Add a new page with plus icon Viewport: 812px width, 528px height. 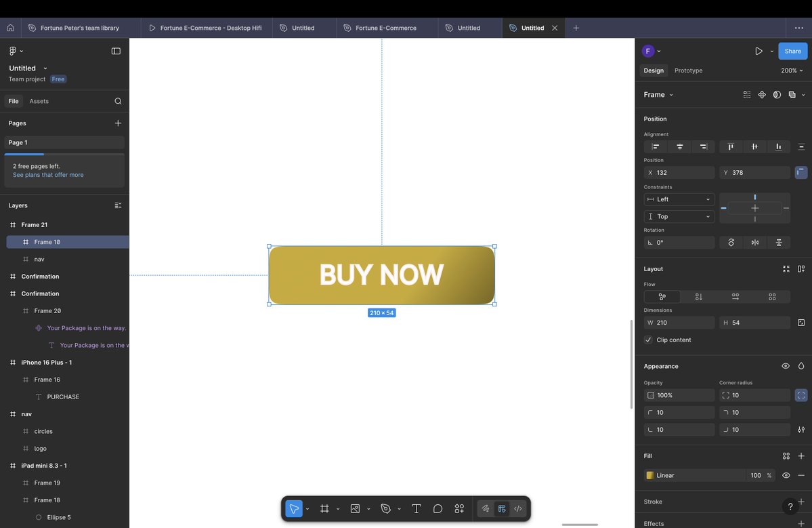tap(118, 123)
